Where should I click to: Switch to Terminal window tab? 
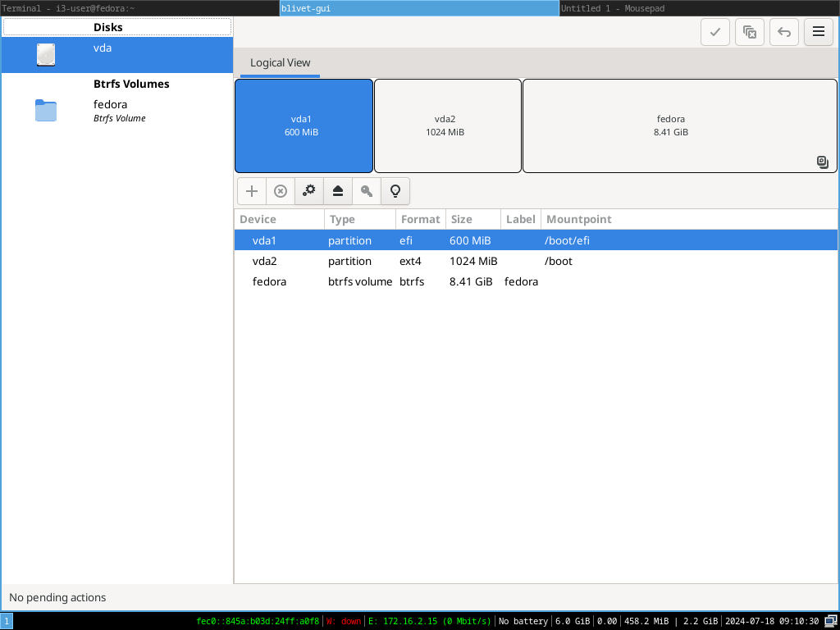tap(139, 8)
